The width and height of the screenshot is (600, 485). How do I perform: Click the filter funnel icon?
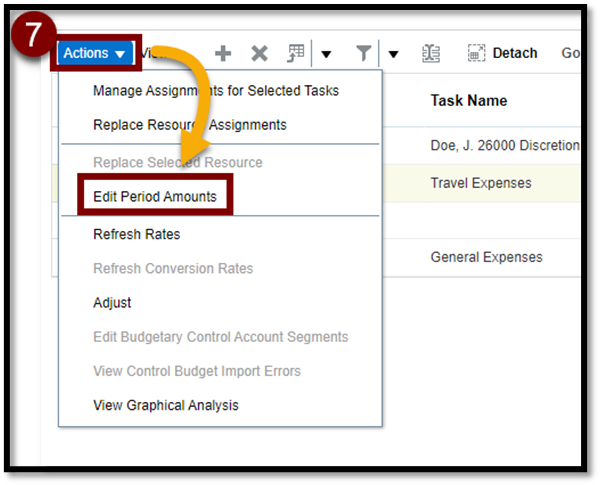tap(364, 54)
